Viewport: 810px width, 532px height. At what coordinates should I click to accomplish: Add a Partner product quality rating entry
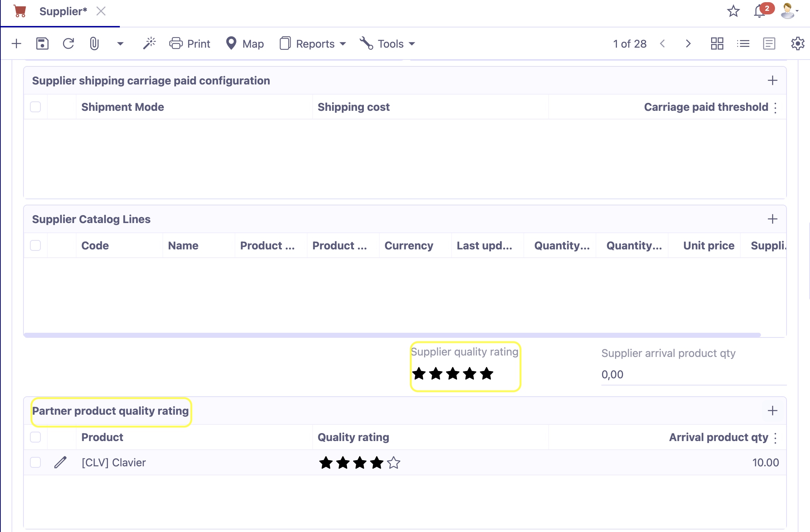pyautogui.click(x=772, y=410)
